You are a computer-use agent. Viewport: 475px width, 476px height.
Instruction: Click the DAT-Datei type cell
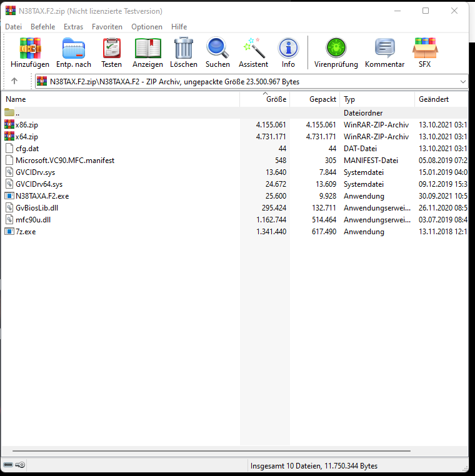click(x=360, y=149)
